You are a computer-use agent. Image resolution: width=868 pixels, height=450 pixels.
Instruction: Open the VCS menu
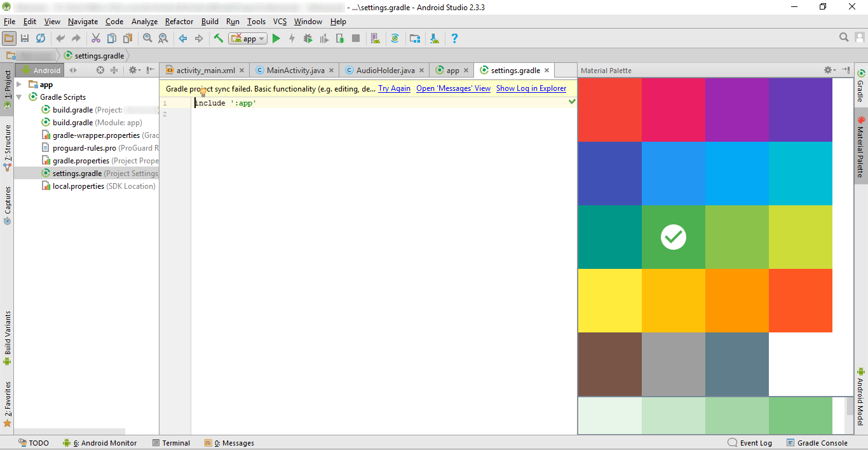(x=280, y=22)
